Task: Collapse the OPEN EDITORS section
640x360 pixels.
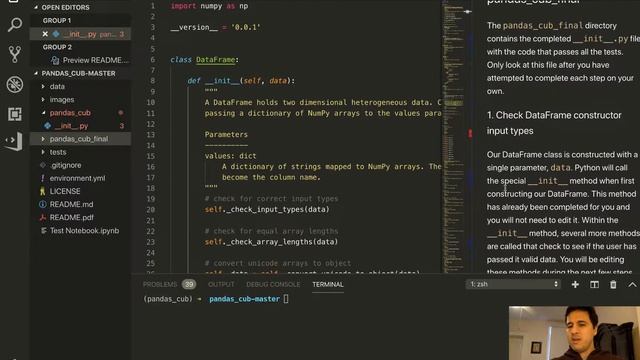Action: coord(36,7)
